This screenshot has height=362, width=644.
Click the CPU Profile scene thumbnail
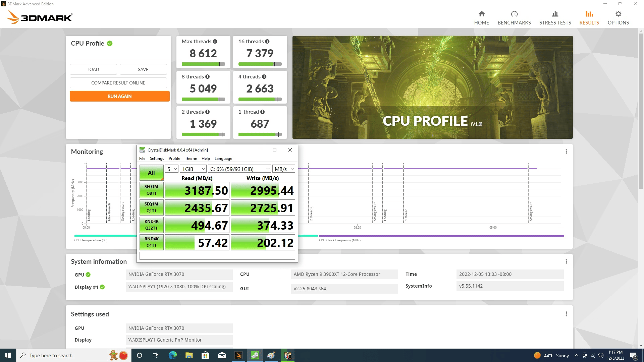tap(432, 87)
